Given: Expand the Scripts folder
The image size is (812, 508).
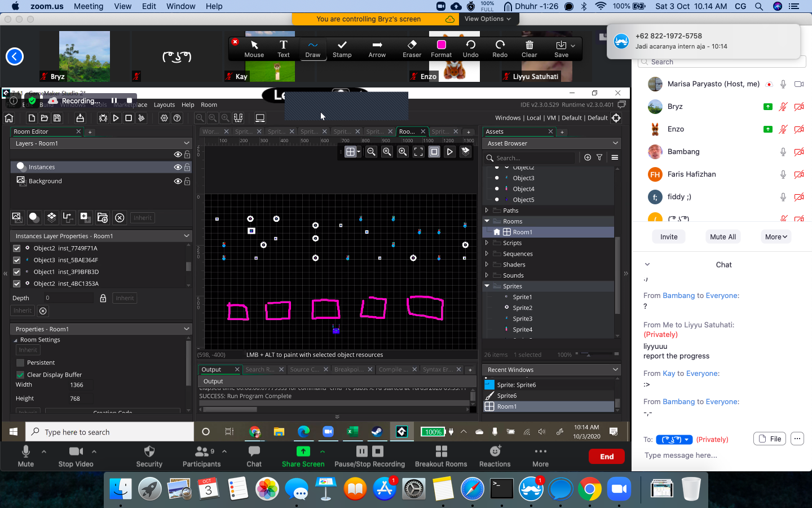Looking at the screenshot, I should pos(487,243).
